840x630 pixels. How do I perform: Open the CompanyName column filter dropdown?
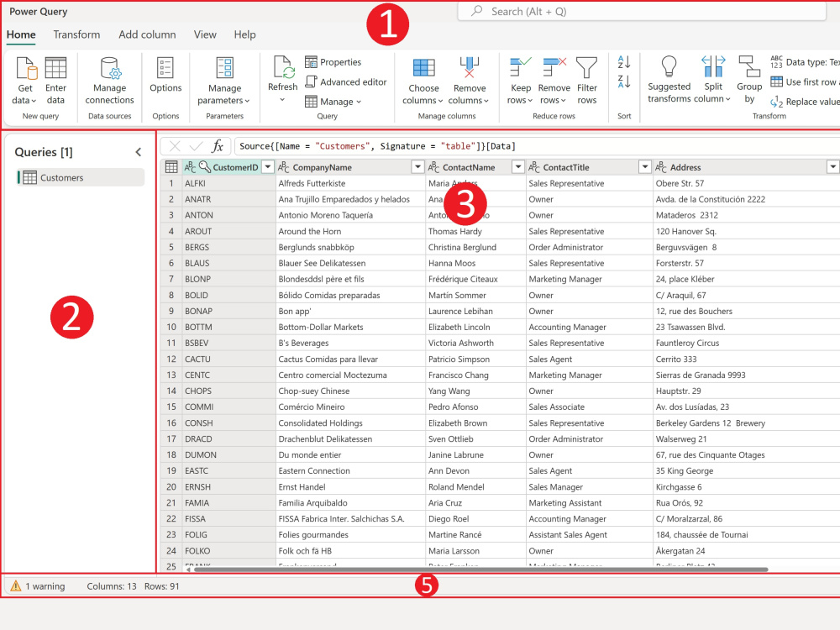(417, 167)
